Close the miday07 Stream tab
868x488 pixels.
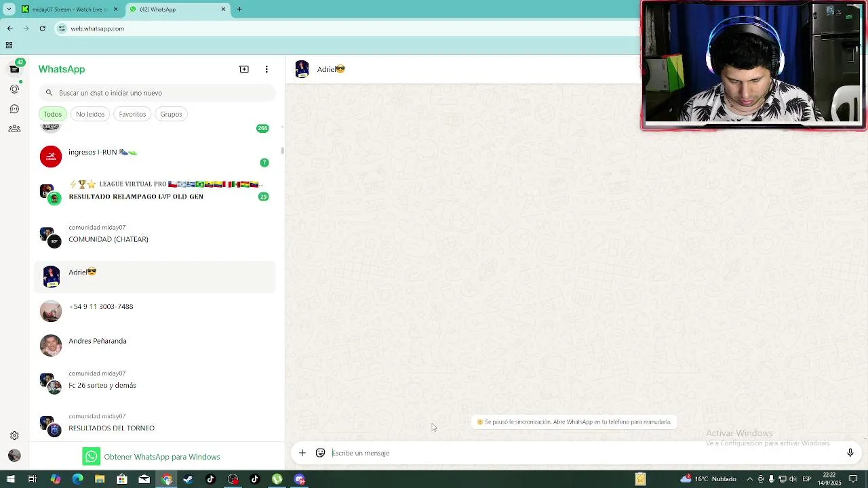point(116,9)
